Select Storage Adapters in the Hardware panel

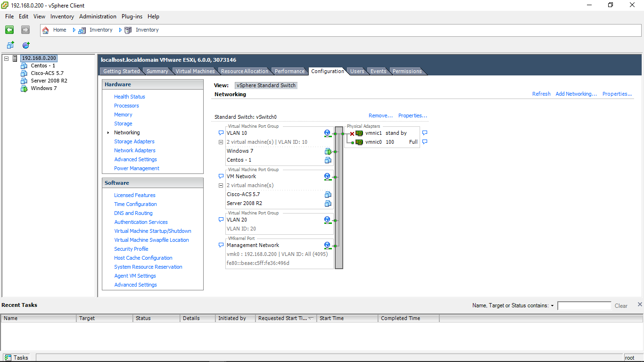click(134, 141)
